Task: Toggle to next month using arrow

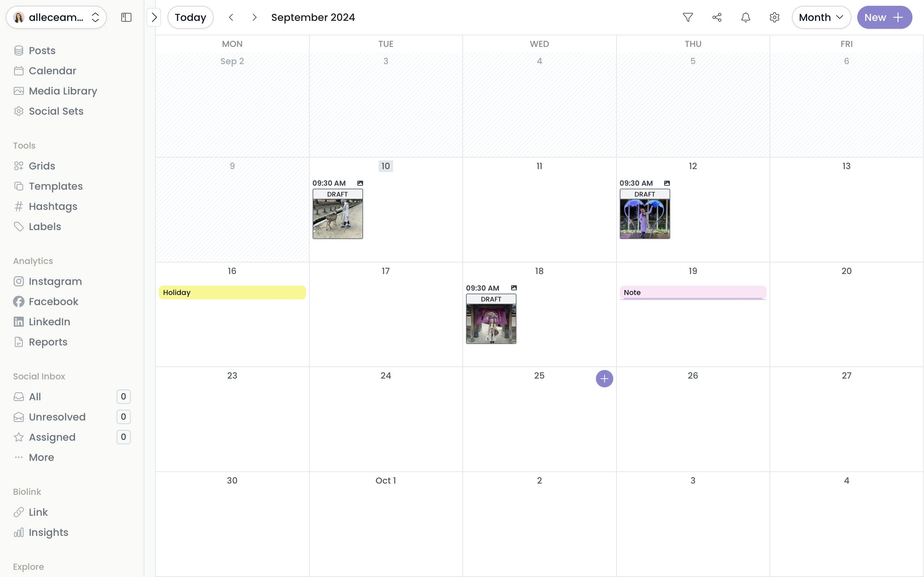Action: 253,17
